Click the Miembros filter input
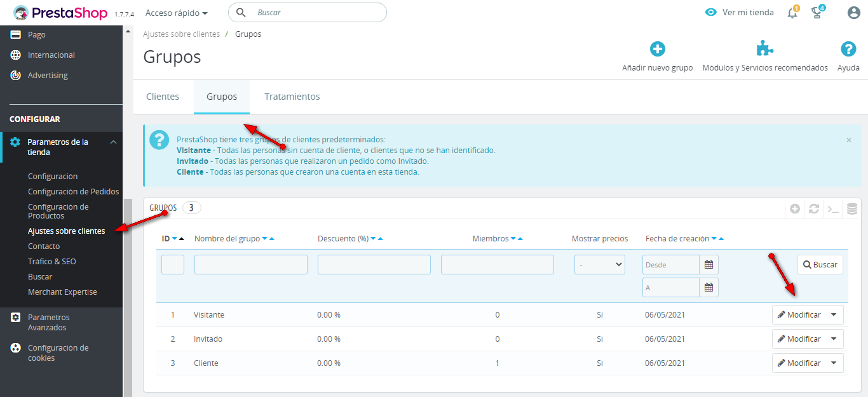 498,264
